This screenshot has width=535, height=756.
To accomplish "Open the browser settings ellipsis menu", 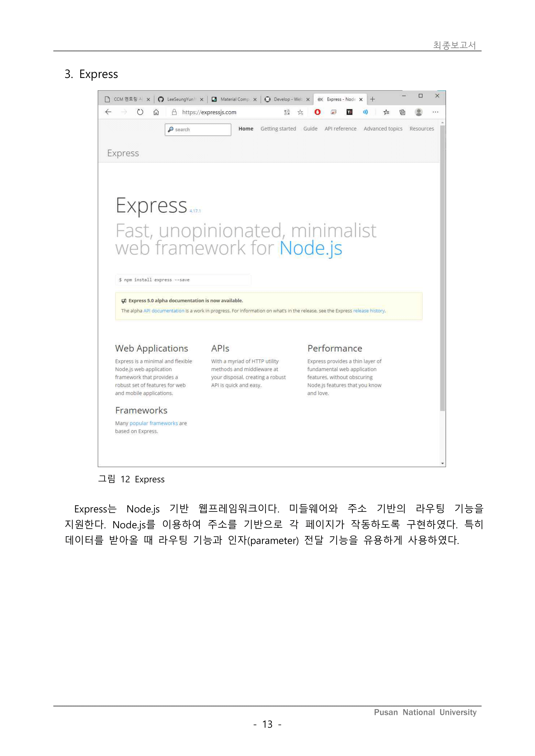I will pos(435,112).
